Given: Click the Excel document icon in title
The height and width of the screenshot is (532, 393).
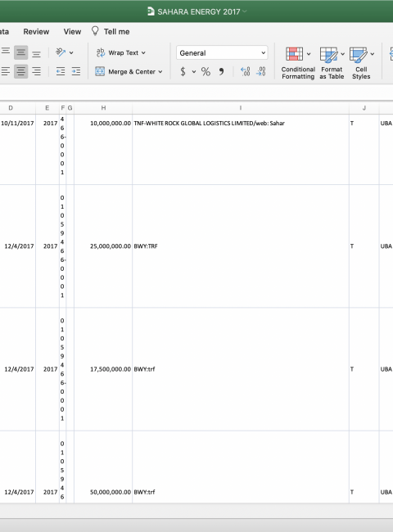Looking at the screenshot, I should point(151,11).
